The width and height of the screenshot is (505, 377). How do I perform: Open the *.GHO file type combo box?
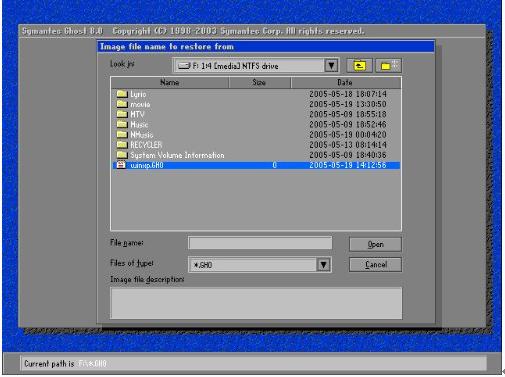tap(260, 265)
